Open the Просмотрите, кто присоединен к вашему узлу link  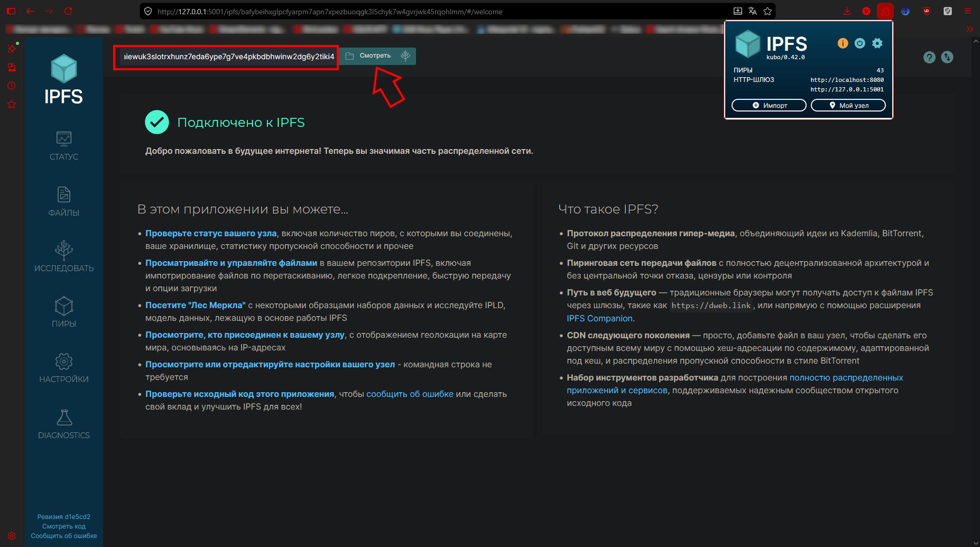245,335
